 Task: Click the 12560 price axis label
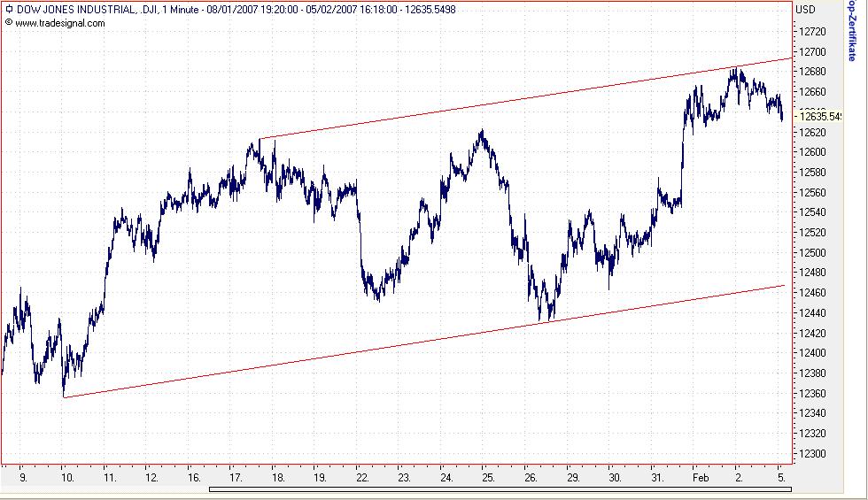click(x=813, y=193)
